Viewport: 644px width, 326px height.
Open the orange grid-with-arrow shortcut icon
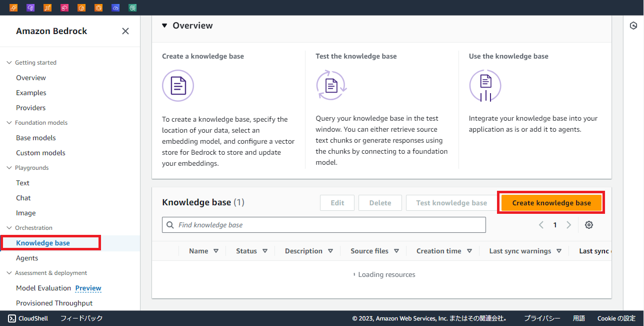(47, 8)
